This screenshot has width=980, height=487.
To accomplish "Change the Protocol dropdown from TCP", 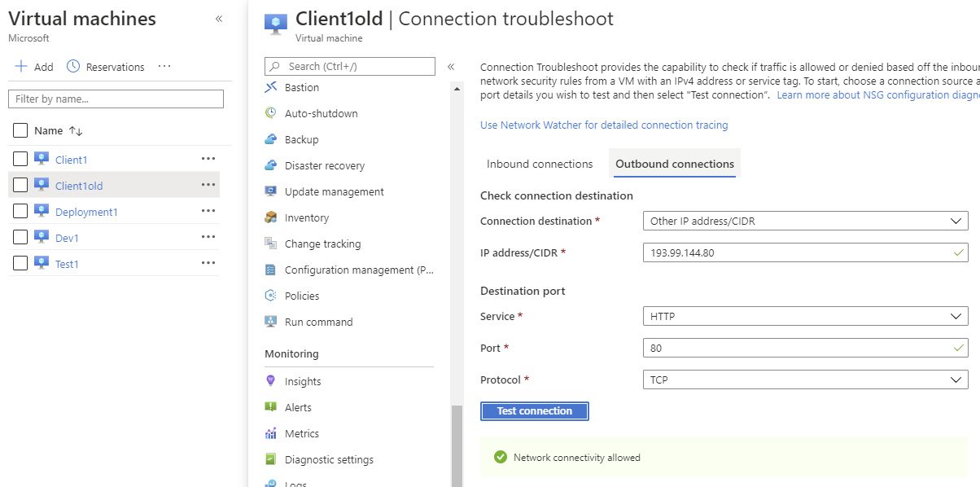I will pos(804,380).
